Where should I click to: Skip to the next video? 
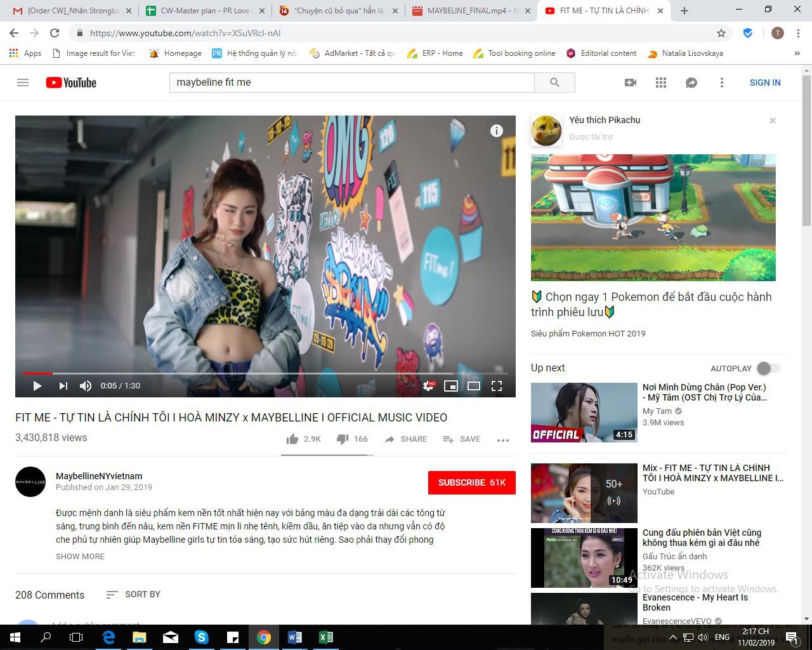[x=63, y=385]
